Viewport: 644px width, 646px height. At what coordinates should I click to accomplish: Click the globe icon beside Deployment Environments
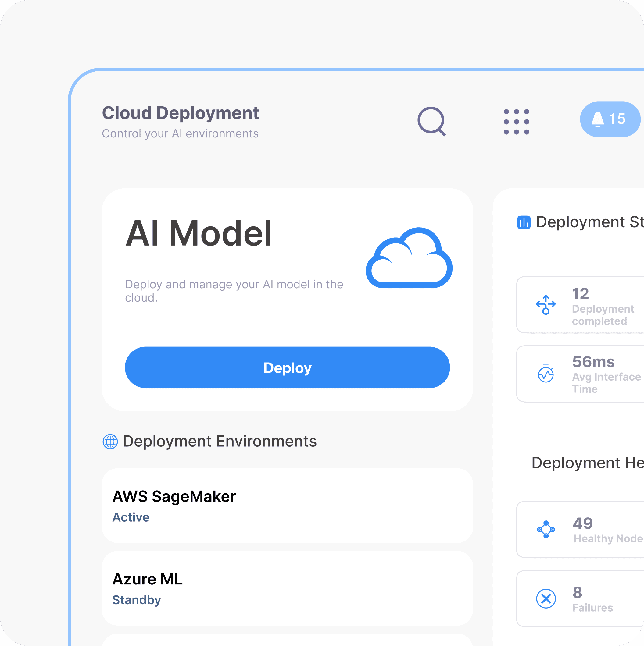(x=110, y=441)
